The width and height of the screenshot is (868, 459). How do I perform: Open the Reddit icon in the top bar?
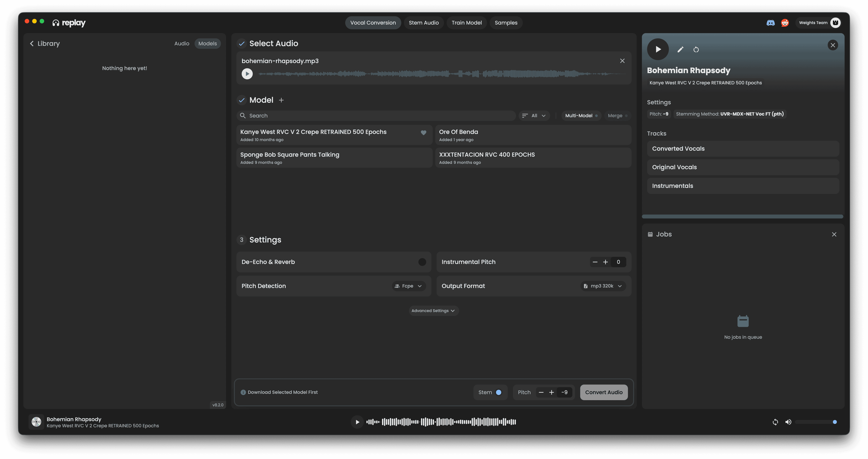click(785, 23)
